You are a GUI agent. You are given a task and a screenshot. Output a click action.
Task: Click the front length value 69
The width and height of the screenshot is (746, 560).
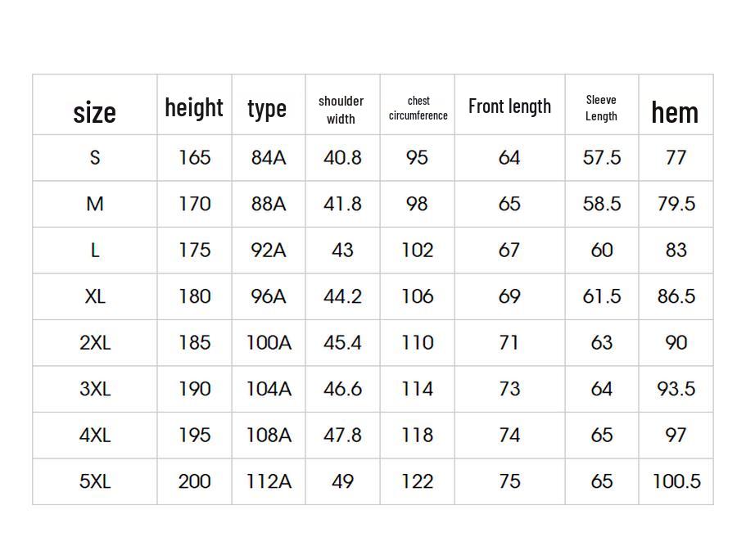click(x=509, y=296)
